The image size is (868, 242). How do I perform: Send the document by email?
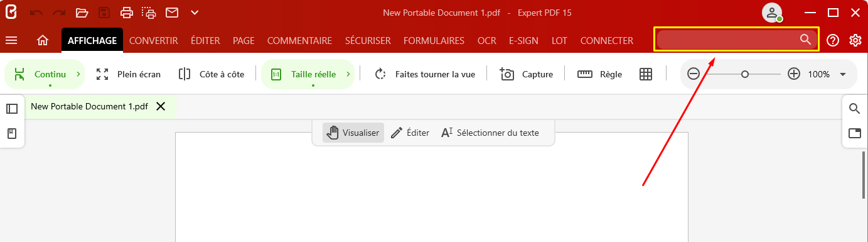click(172, 13)
